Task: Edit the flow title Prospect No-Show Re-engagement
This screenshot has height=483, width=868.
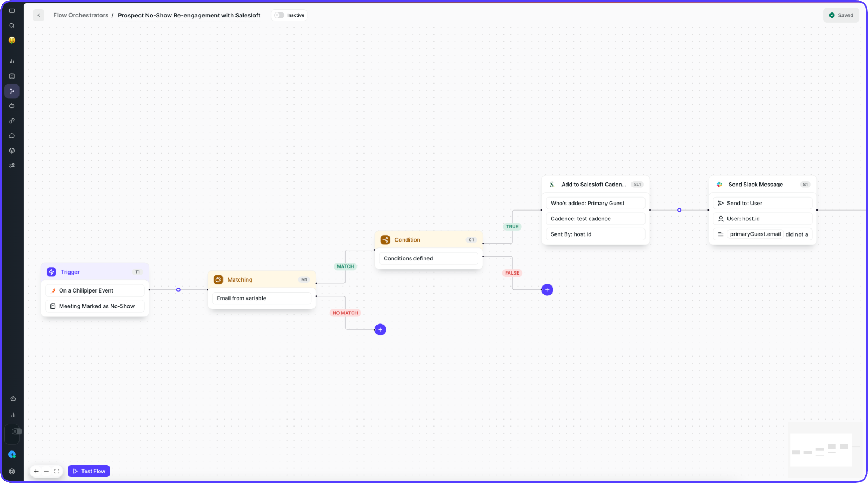Action: 189,15
